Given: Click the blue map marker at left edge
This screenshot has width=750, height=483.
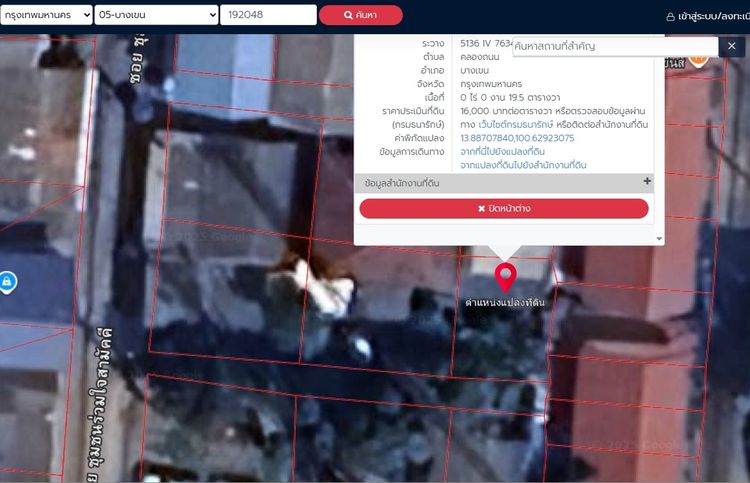Looking at the screenshot, I should pyautogui.click(x=6, y=282).
